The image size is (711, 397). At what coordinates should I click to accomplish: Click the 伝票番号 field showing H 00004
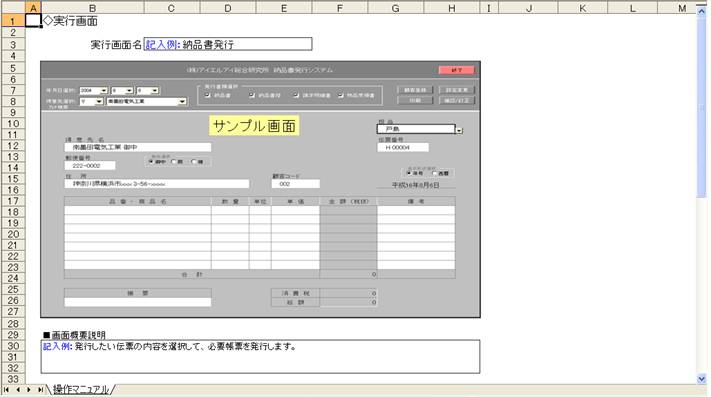coord(403,147)
